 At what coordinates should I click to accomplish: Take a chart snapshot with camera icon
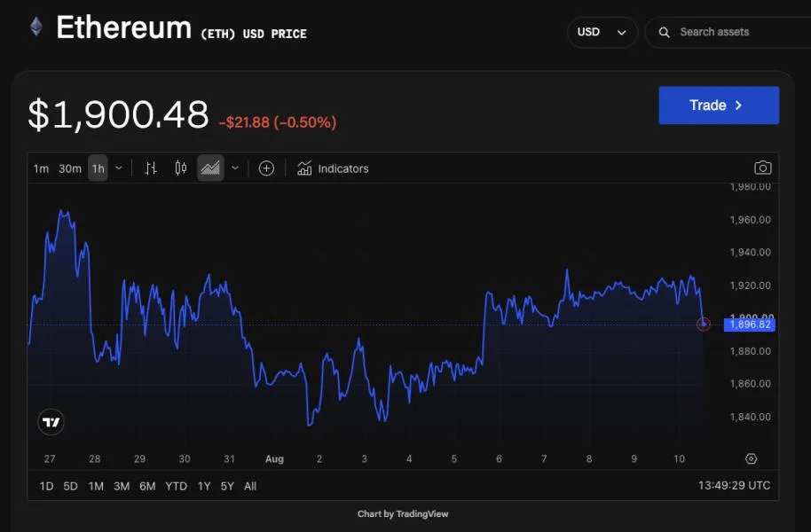coord(763,168)
